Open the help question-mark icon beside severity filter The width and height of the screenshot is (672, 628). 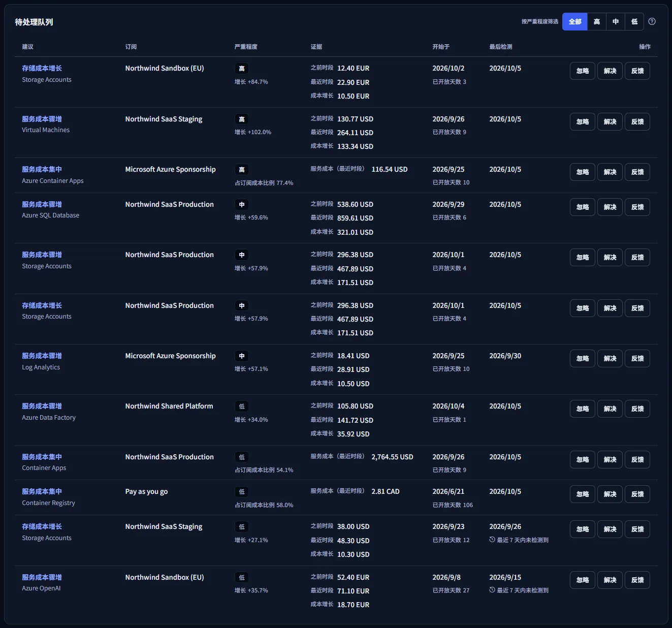[652, 21]
